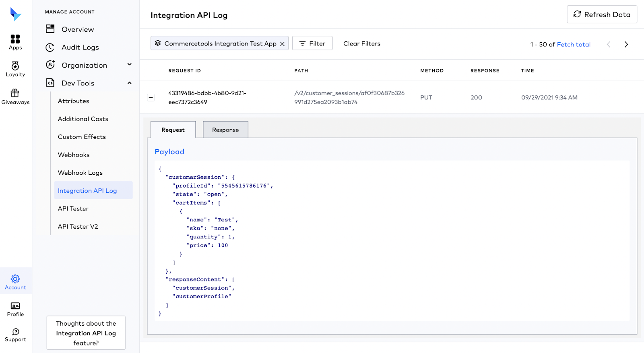The image size is (644, 353).
Task: Open the Profile section
Action: (x=15, y=310)
